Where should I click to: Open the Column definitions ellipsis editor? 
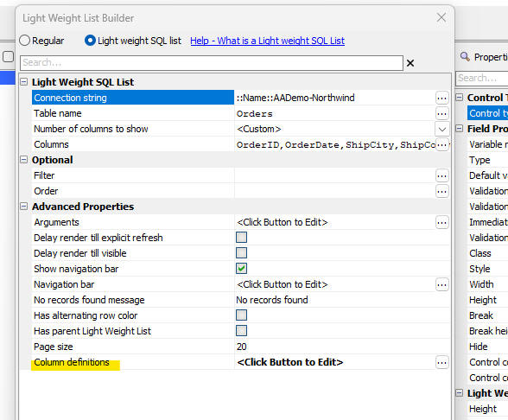(442, 362)
